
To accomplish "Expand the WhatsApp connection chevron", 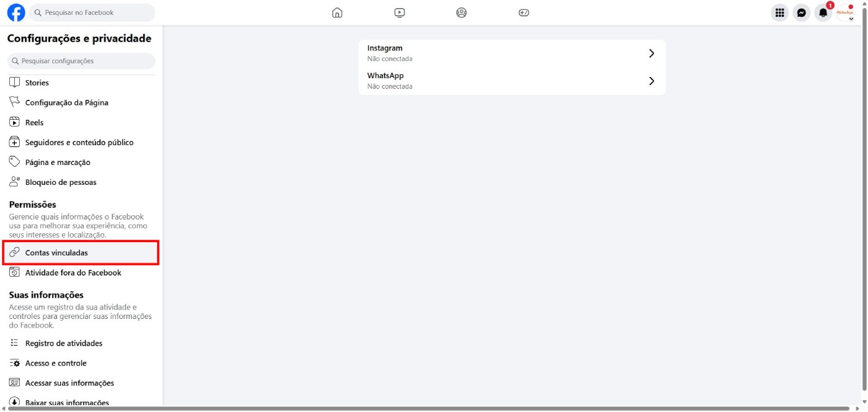I will [652, 81].
